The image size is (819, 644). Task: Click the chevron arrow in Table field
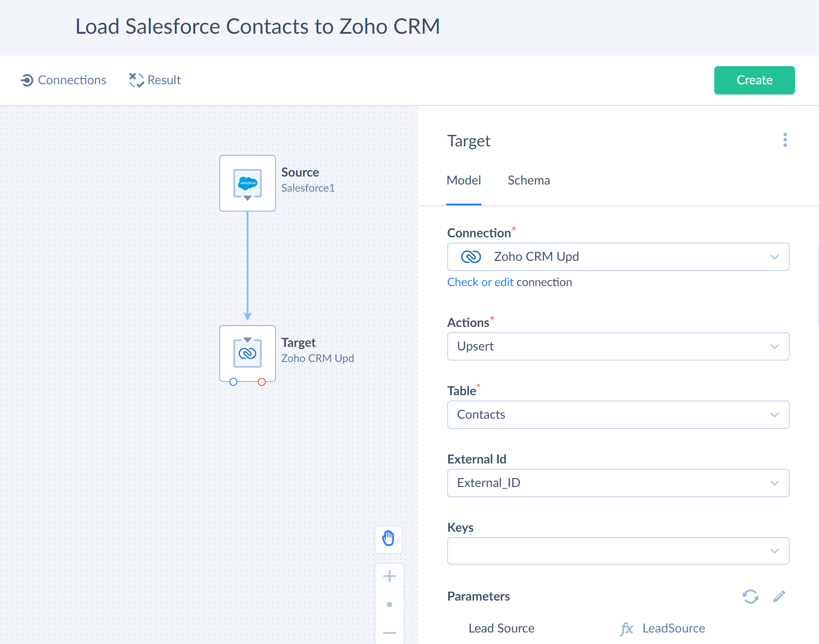(x=775, y=415)
